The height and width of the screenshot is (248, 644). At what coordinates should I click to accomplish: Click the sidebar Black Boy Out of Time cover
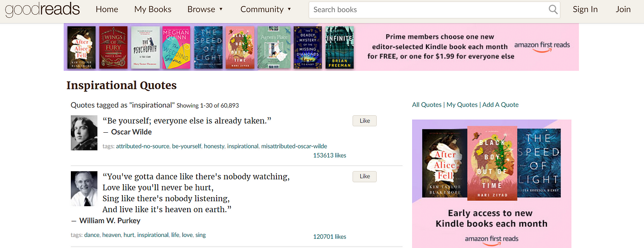tap(492, 163)
